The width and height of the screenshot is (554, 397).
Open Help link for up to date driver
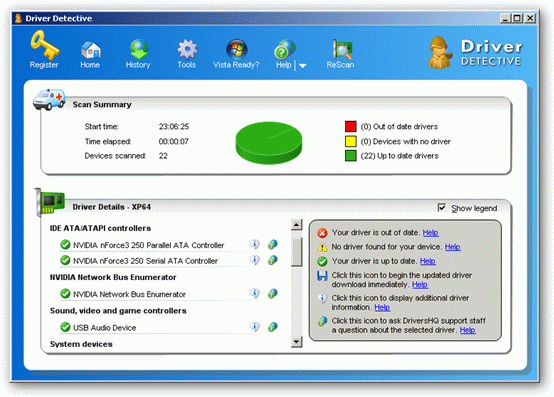(428, 261)
